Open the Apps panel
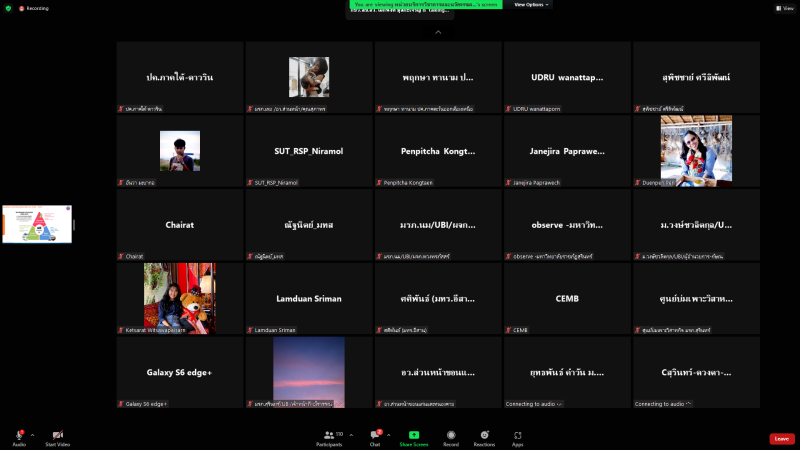800x450 pixels. point(518,435)
